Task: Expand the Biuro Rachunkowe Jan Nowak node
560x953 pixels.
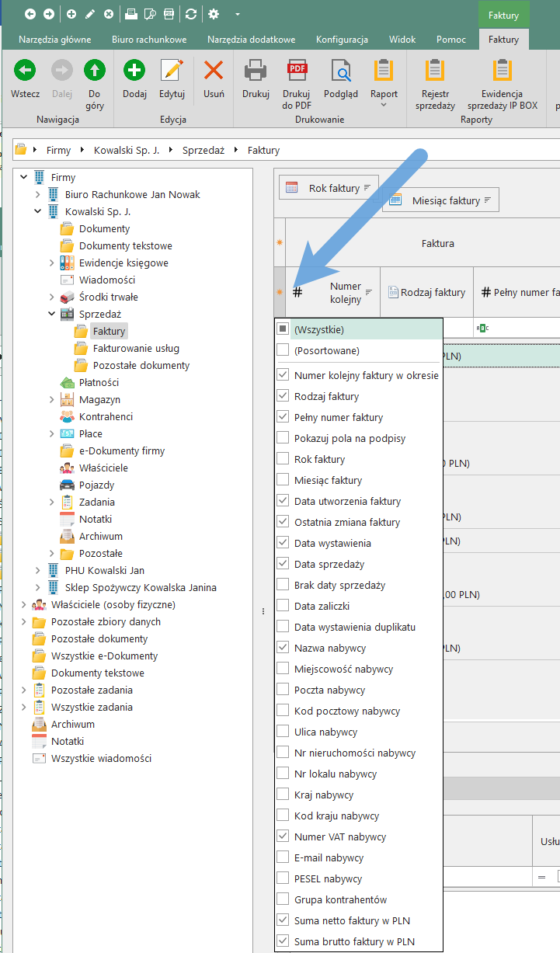Action: click(x=38, y=195)
